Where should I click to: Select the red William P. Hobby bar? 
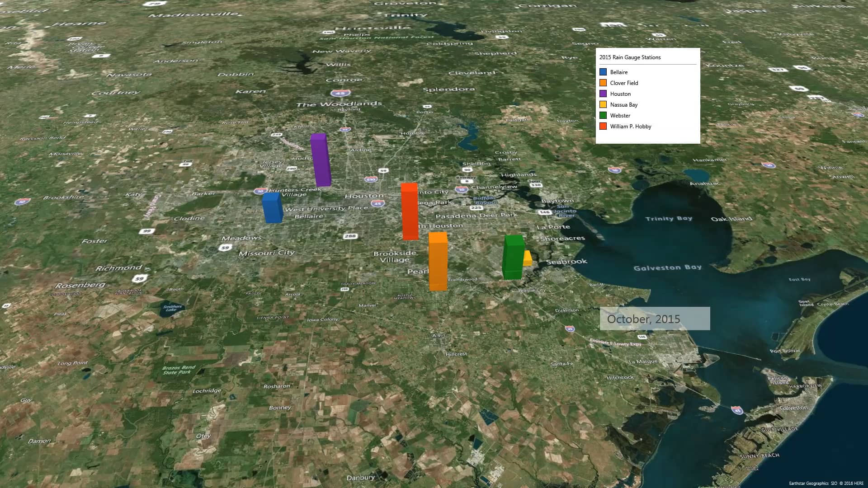click(x=409, y=212)
